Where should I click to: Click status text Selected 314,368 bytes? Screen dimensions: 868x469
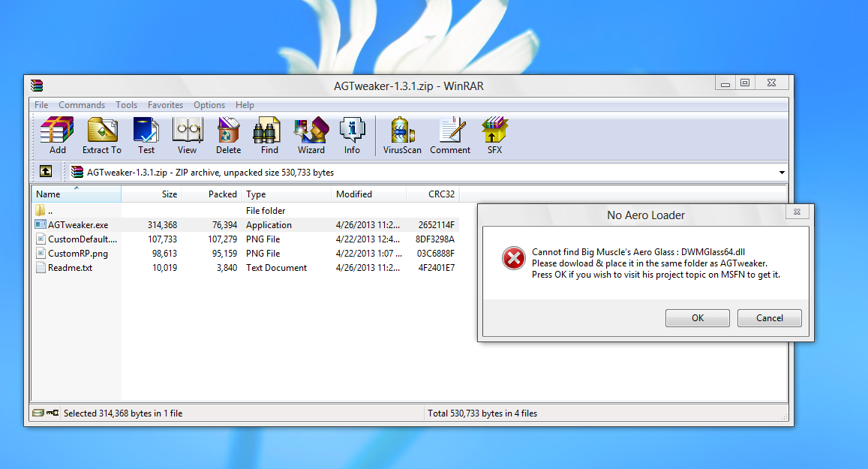(123, 413)
